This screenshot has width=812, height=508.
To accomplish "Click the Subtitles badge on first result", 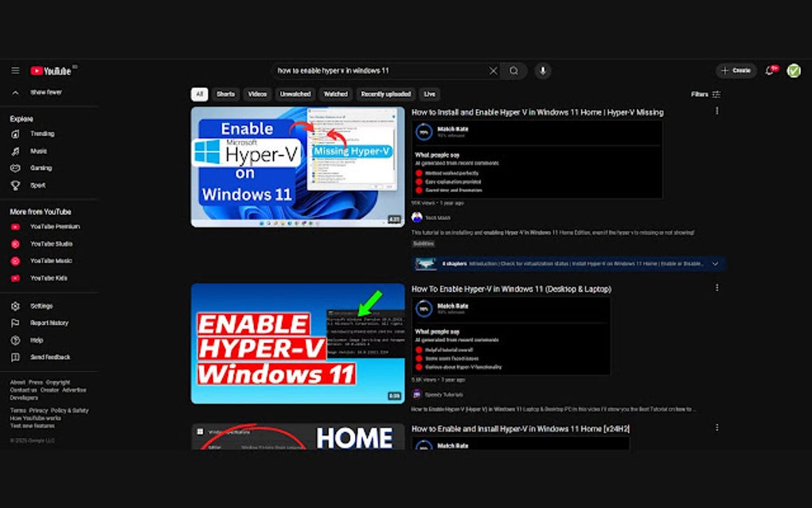I will point(423,244).
